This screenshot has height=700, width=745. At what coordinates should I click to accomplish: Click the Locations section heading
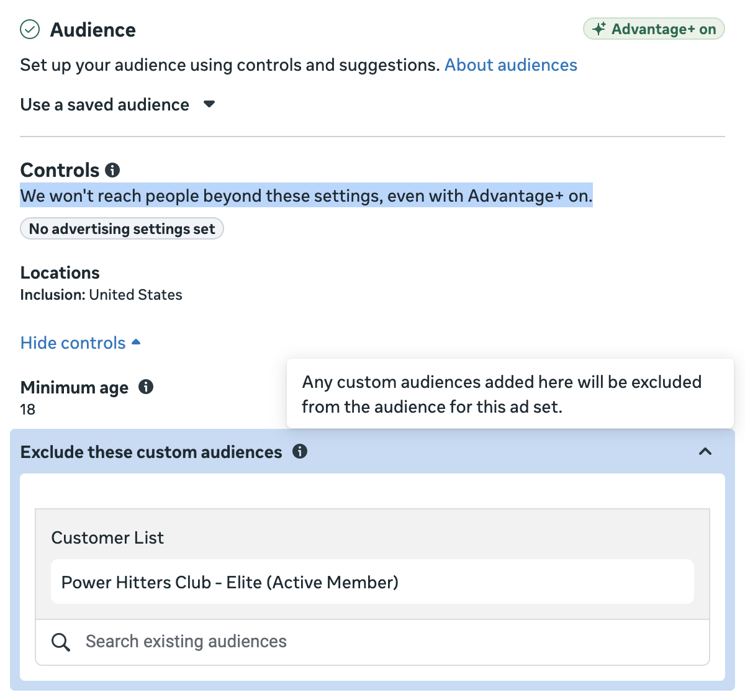(60, 273)
